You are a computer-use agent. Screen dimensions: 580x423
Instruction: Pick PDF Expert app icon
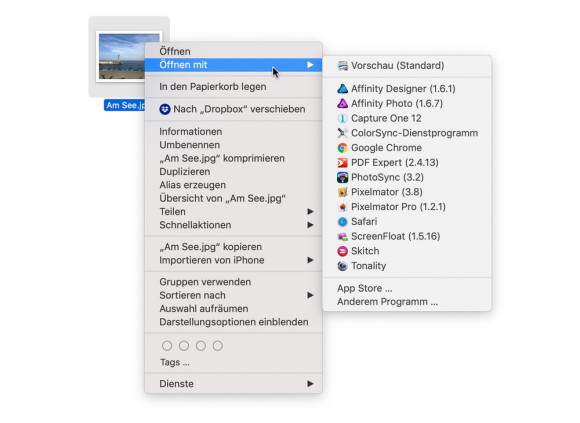click(x=343, y=163)
